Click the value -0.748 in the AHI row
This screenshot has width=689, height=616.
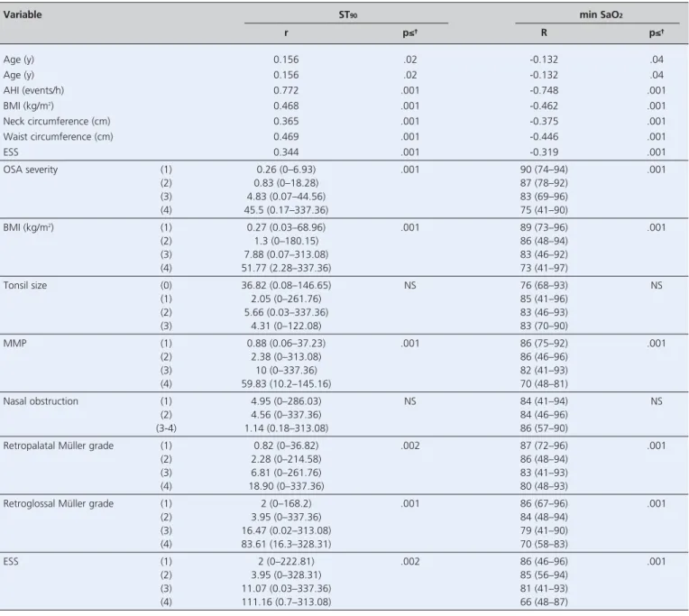[544, 90]
